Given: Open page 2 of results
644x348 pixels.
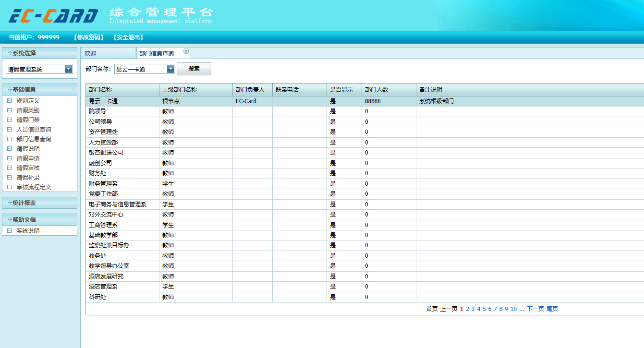Looking at the screenshot, I should 468,309.
